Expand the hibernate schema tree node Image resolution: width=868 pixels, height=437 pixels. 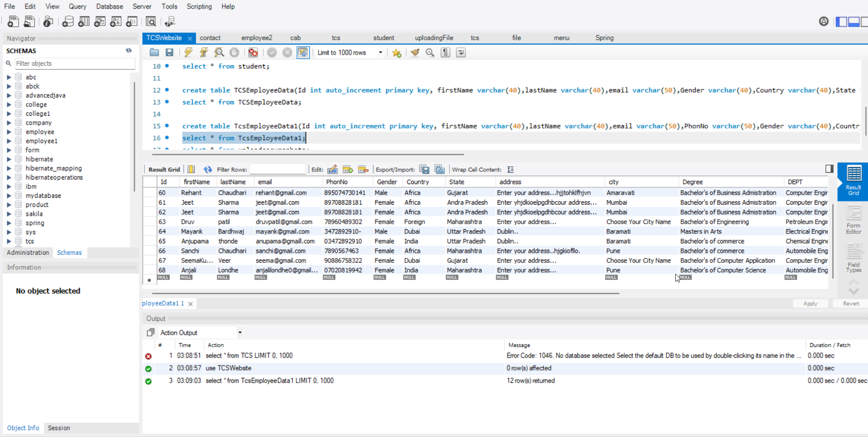(x=9, y=159)
